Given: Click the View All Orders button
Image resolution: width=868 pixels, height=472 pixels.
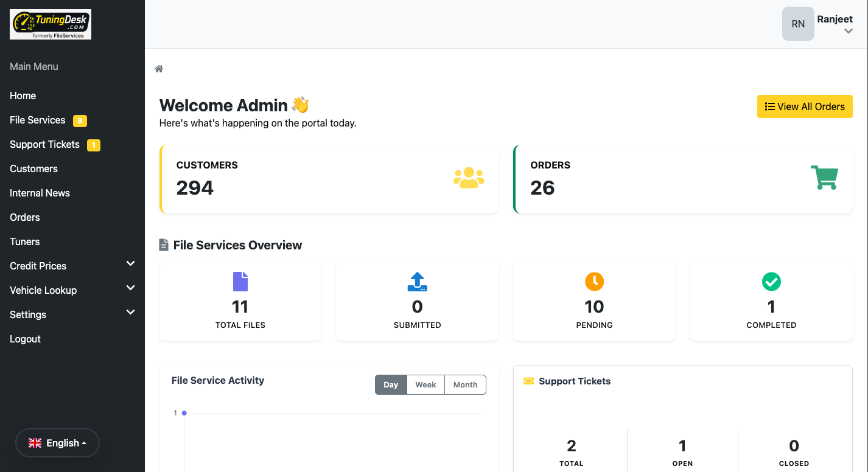Looking at the screenshot, I should click(x=805, y=106).
